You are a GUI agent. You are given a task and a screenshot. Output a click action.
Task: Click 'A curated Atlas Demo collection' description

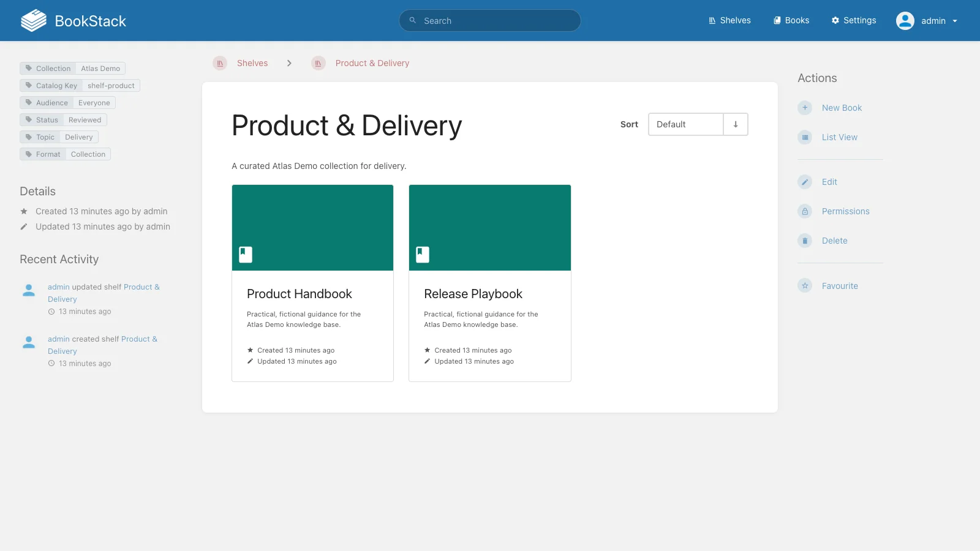pyautogui.click(x=319, y=166)
